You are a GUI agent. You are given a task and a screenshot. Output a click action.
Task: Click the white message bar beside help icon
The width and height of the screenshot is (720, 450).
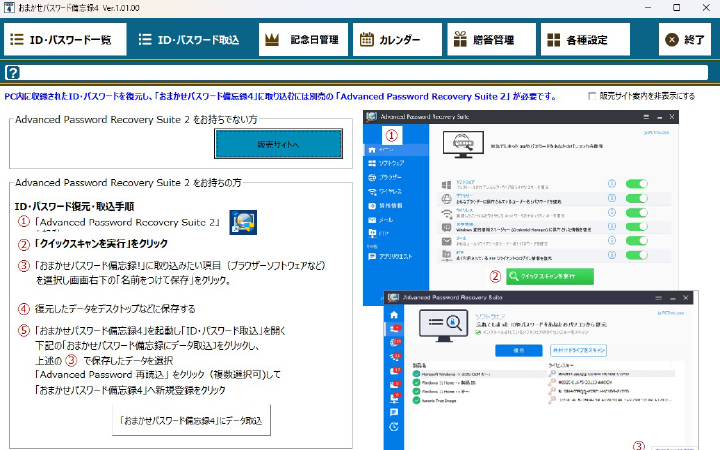pos(365,72)
